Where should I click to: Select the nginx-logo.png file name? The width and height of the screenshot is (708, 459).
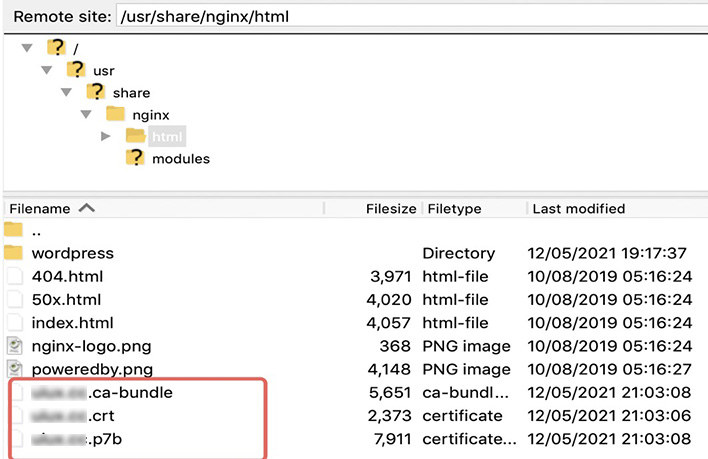click(x=91, y=347)
